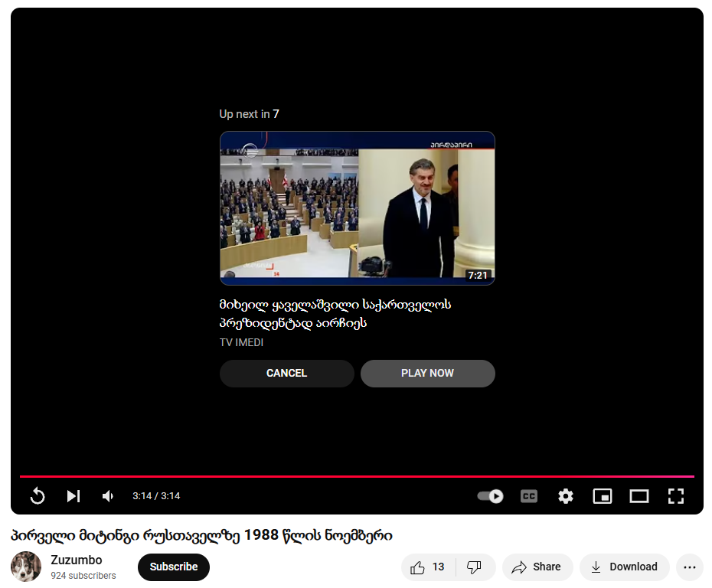
Task: Dislike this video
Action: [x=475, y=567]
